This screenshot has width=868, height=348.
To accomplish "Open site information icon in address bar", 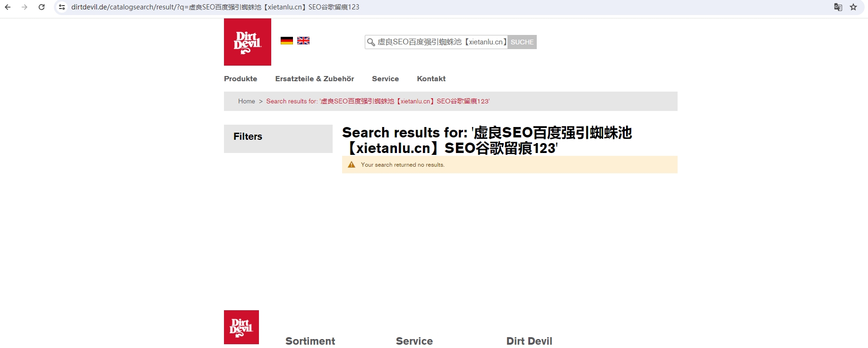I will [x=62, y=7].
